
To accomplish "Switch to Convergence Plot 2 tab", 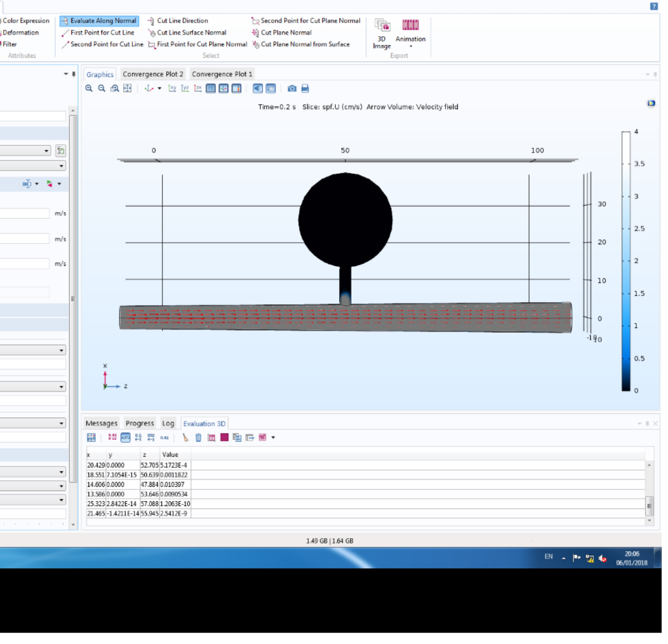I will [x=153, y=74].
